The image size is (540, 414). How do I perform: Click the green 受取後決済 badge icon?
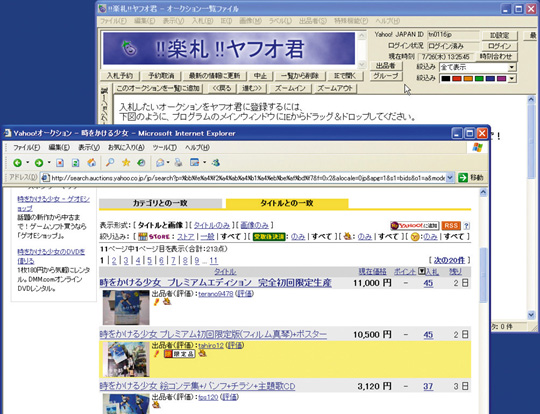point(269,237)
